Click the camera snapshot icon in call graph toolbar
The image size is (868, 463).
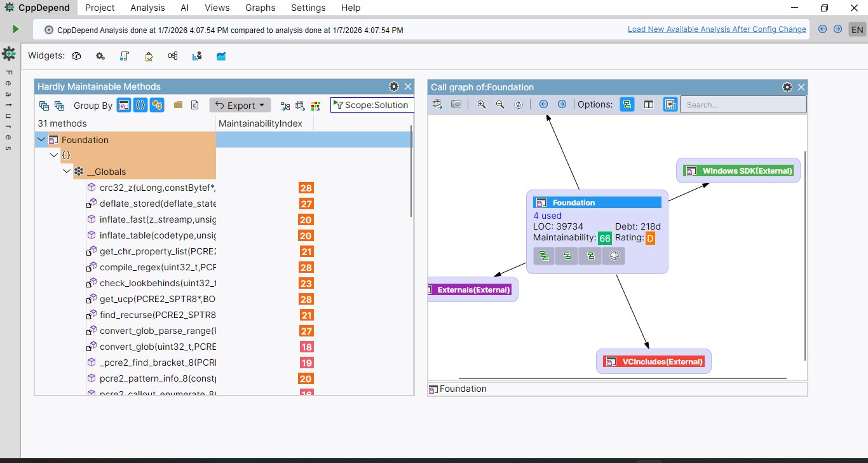point(456,104)
